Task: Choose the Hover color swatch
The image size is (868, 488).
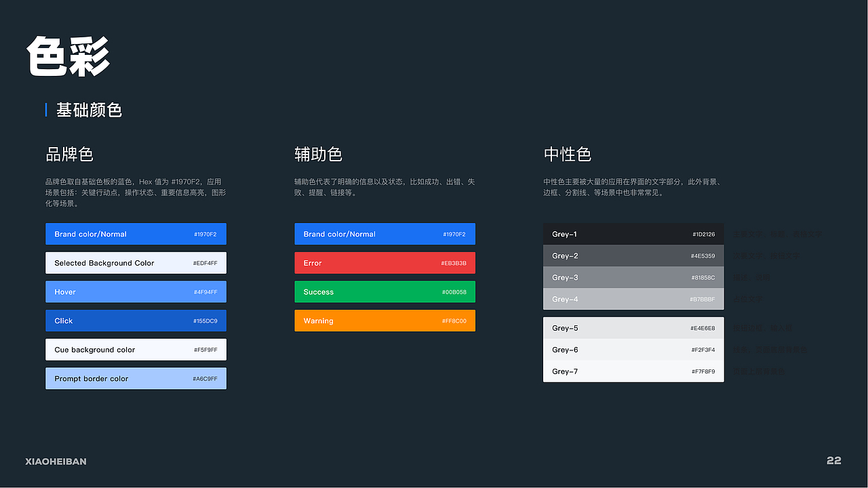Action: coord(136,292)
